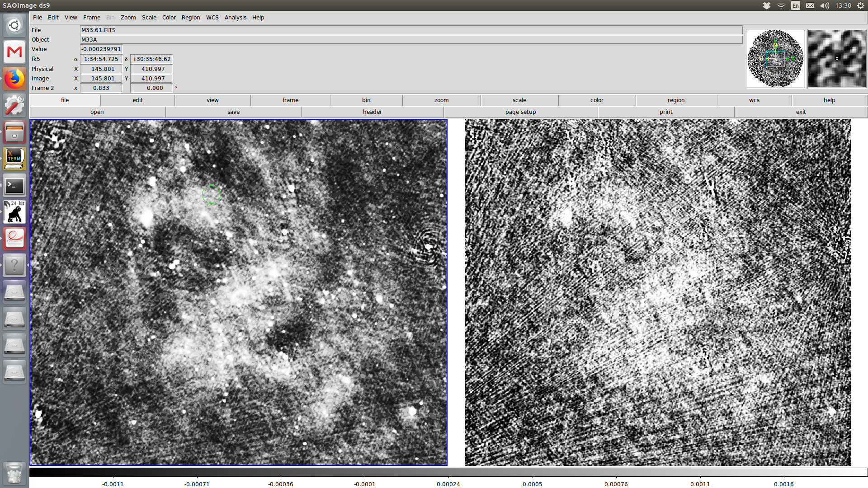The height and width of the screenshot is (488, 868).
Task: Open the volume indicator icon
Action: (825, 5)
